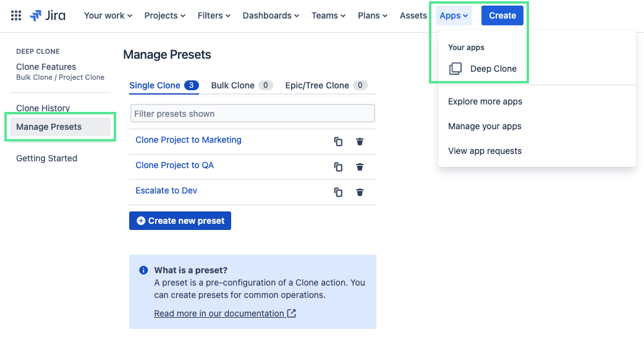Delete the Clone Project to QA preset
The width and height of the screenshot is (644, 340).
click(x=360, y=167)
